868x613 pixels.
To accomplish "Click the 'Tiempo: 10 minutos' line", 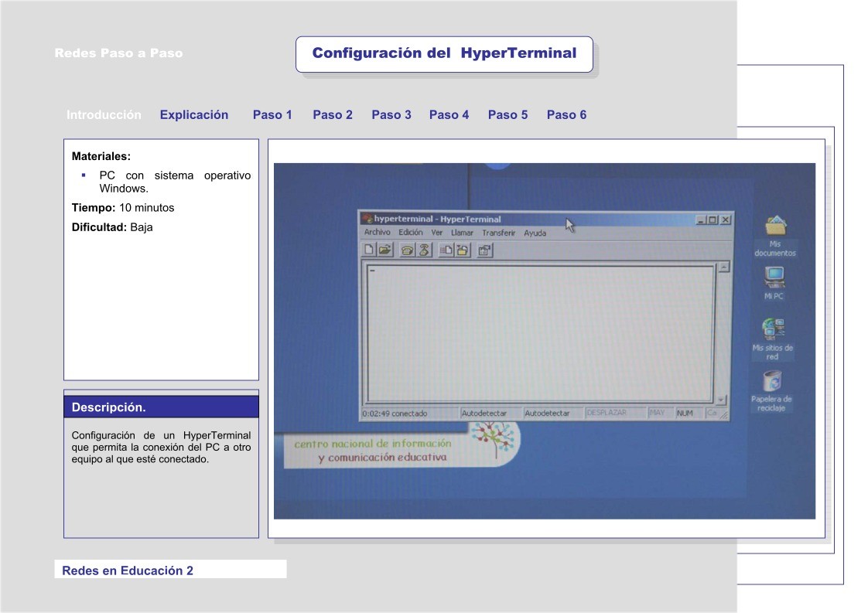I will pyautogui.click(x=123, y=207).
